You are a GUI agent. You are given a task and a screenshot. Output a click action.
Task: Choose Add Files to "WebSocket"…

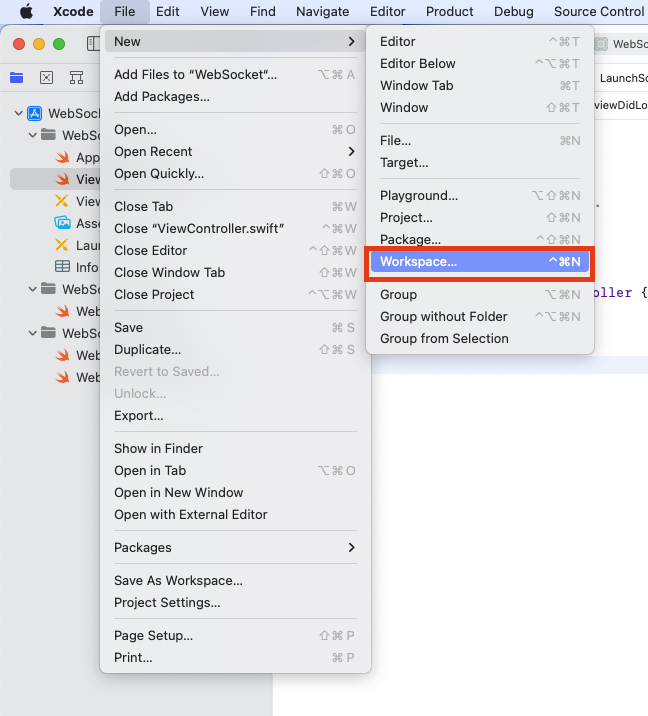[234, 74]
